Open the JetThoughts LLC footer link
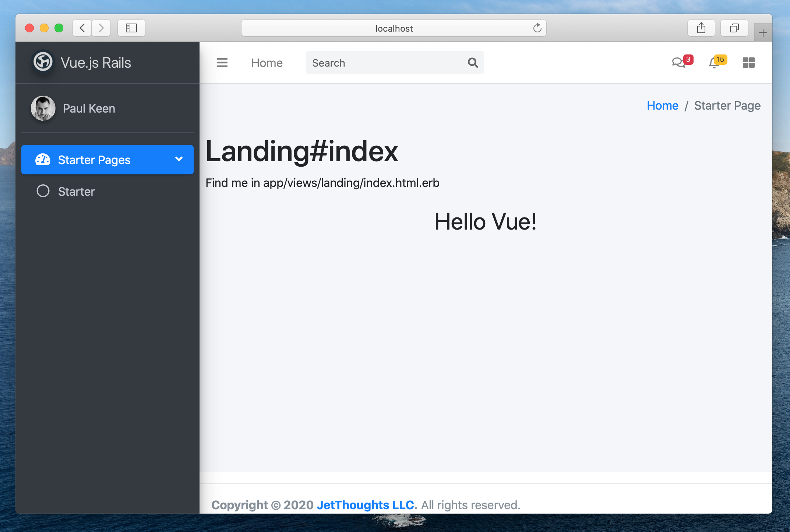 pos(365,505)
